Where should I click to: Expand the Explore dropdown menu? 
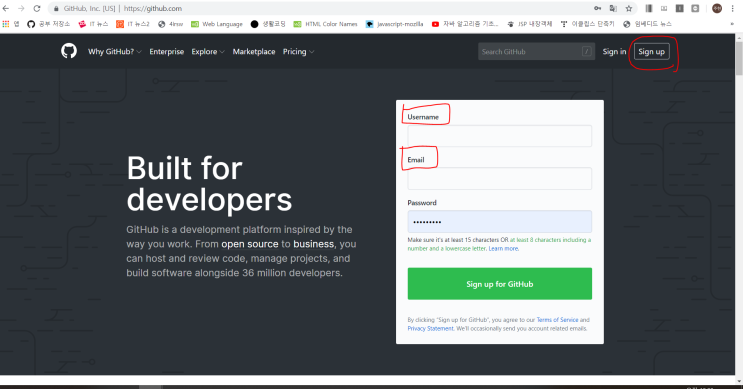208,52
